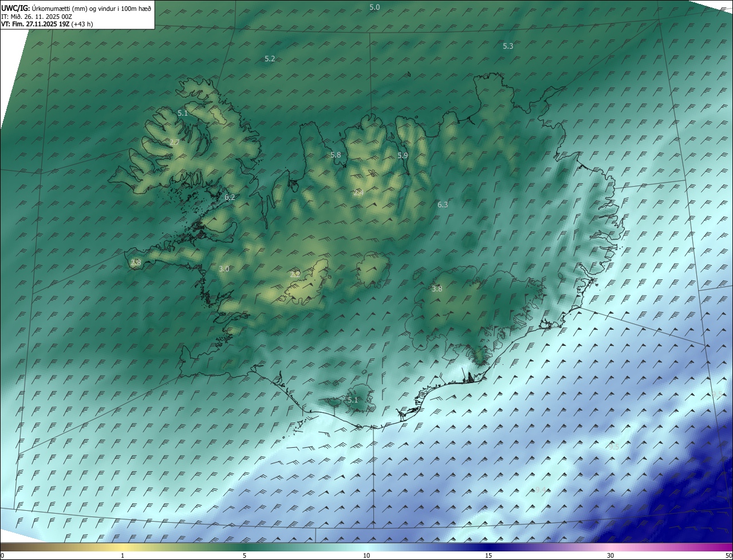Click the 5.8 value label on the map

(336, 155)
